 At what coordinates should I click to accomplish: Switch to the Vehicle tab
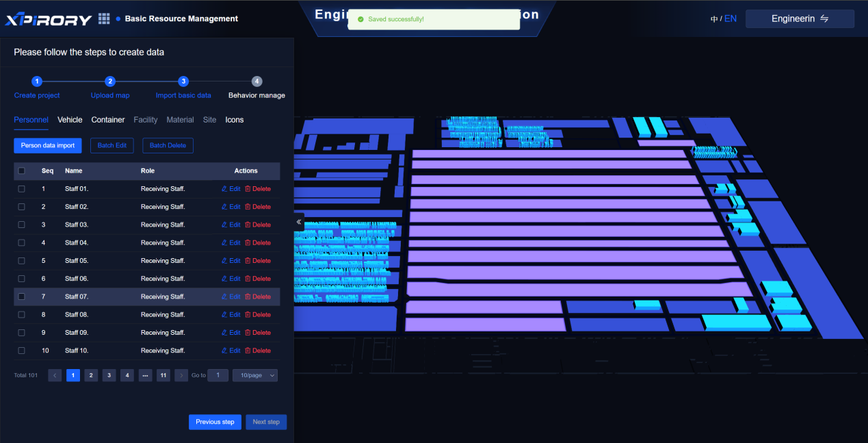click(70, 120)
